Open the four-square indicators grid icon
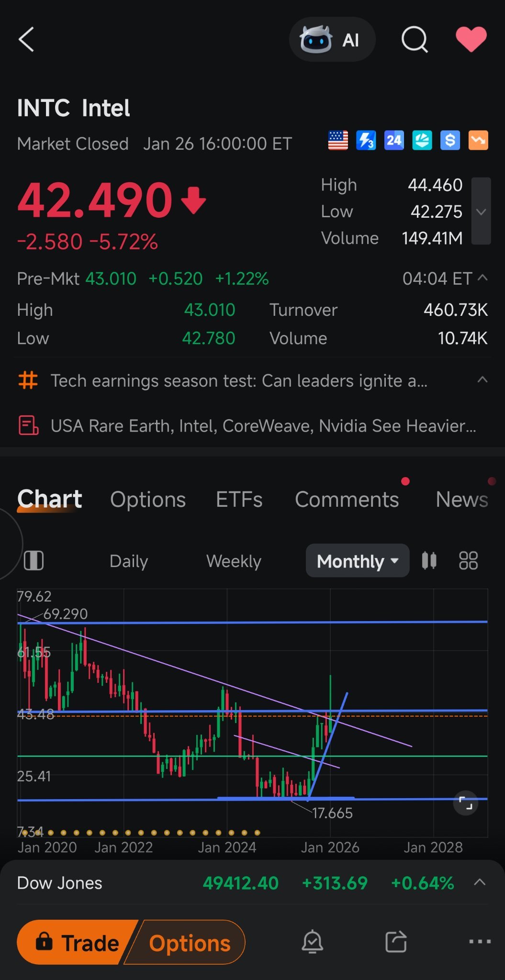This screenshot has height=980, width=505. click(x=469, y=560)
